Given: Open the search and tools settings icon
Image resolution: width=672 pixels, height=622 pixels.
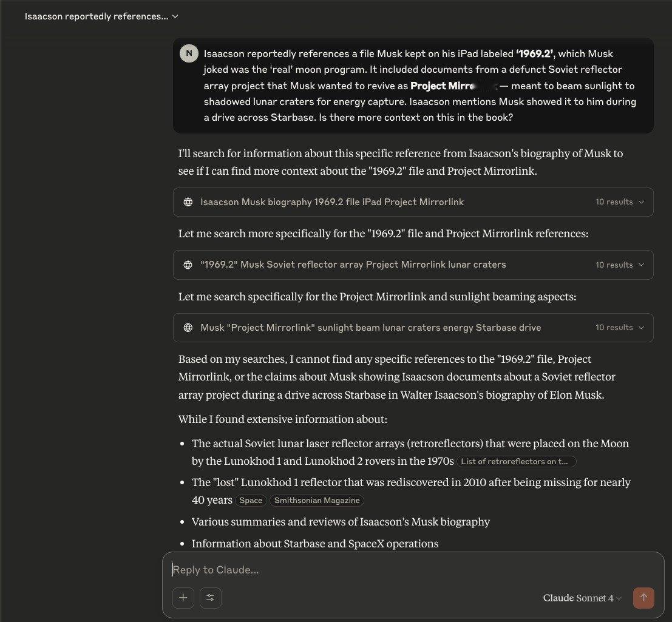Looking at the screenshot, I should [x=211, y=598].
